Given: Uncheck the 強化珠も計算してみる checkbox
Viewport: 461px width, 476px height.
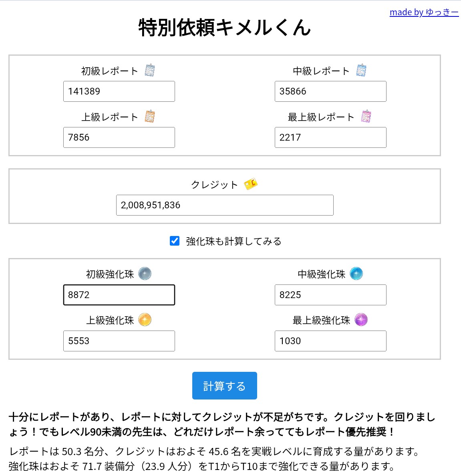Looking at the screenshot, I should tap(175, 241).
